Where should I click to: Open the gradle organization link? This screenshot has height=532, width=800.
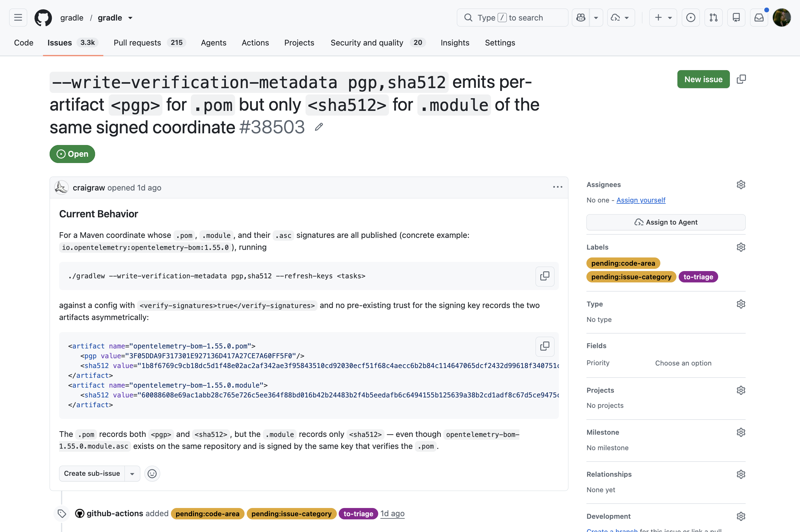[x=72, y=18]
